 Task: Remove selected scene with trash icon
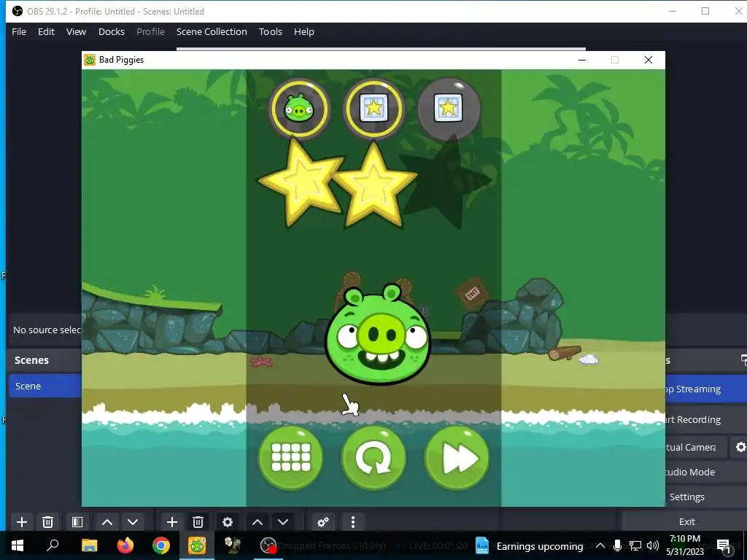47,522
